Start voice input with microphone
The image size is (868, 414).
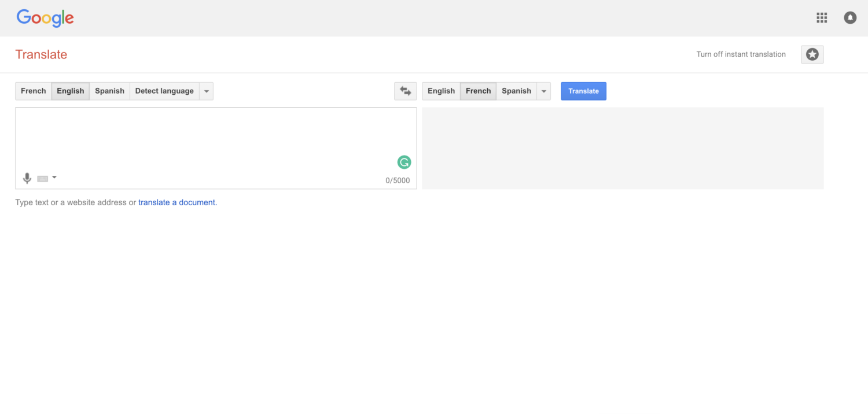click(27, 178)
